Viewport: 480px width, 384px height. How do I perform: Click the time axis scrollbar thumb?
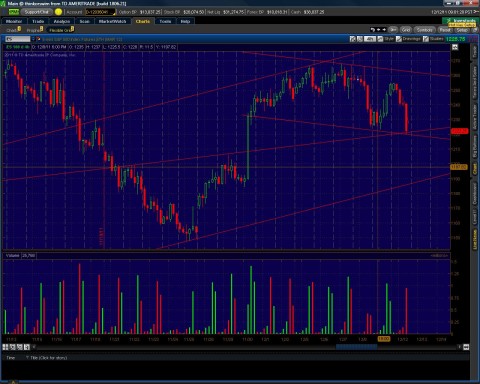356,347
